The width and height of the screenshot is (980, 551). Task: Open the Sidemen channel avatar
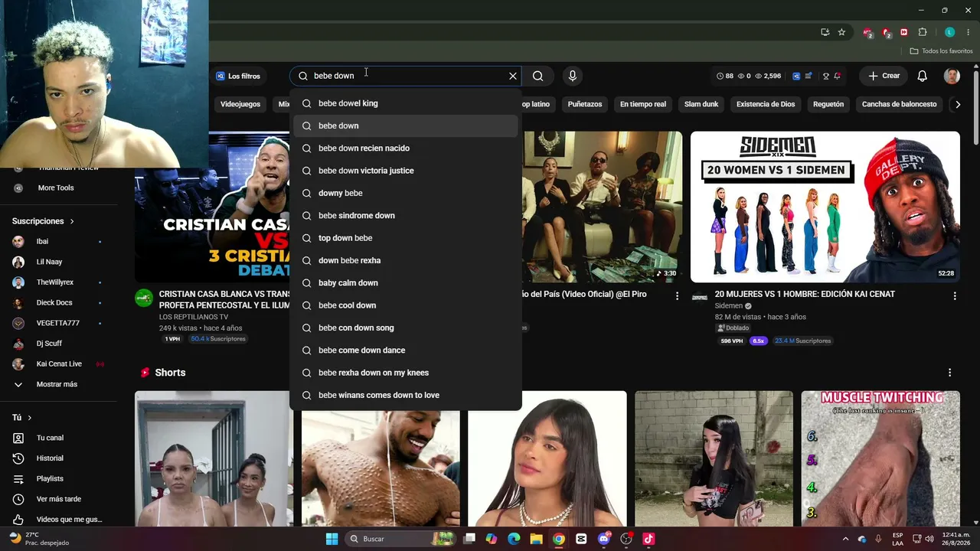(700, 297)
